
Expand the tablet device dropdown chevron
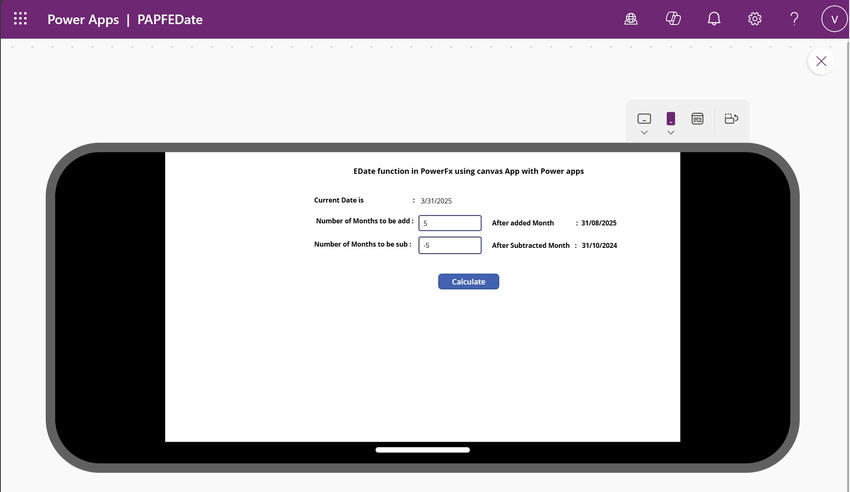click(644, 133)
